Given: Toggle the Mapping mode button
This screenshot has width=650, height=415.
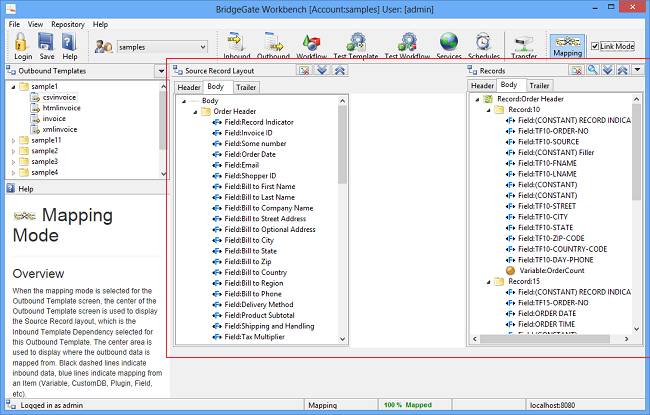Looking at the screenshot, I should (567, 46).
